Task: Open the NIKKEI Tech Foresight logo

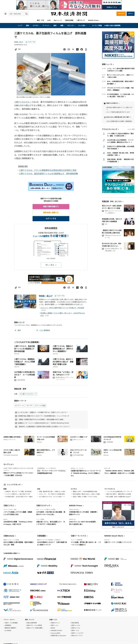Action: pyautogui.click(x=84, y=566)
